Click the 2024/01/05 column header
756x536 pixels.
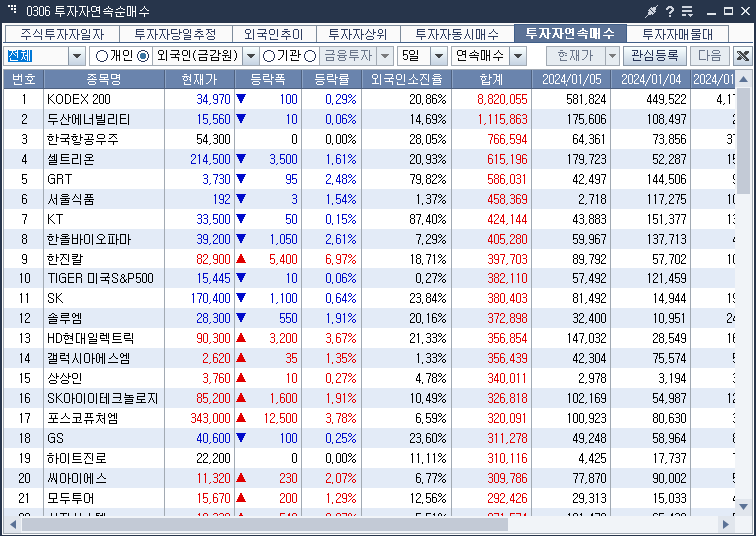click(x=571, y=79)
